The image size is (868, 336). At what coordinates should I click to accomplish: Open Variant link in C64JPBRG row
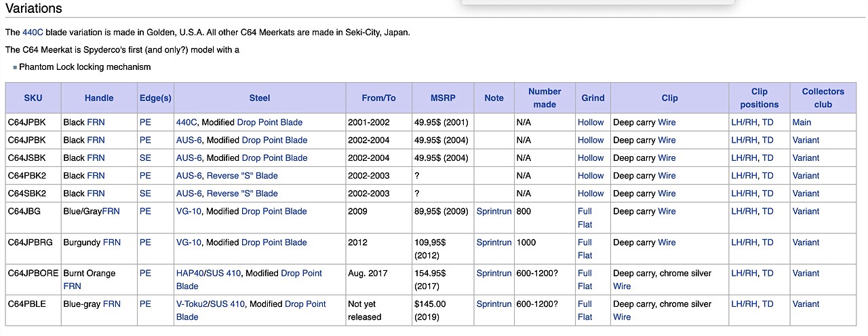click(806, 242)
